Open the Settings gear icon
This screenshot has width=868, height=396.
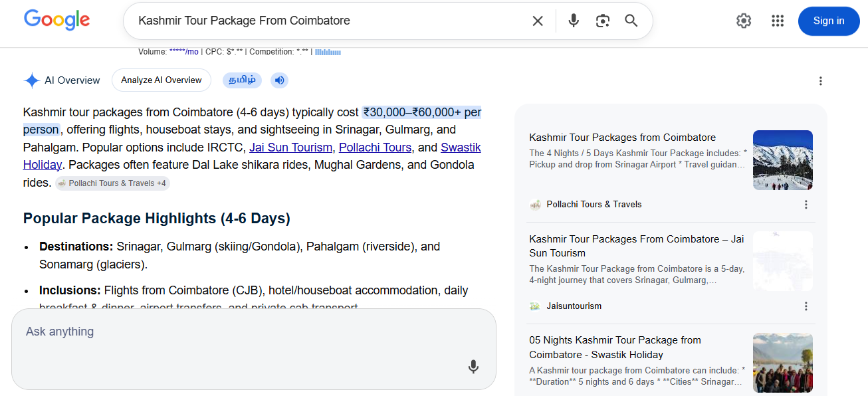coord(744,21)
